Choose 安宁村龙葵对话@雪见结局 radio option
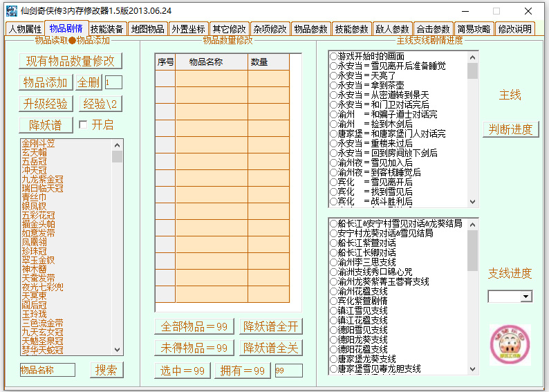Viewport: 549px width, 392px height. pyautogui.click(x=333, y=234)
